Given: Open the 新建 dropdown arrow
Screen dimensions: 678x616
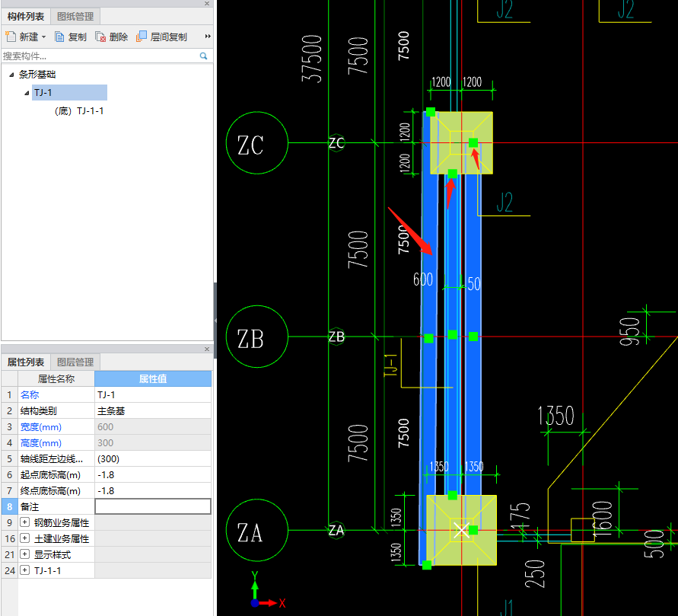Looking at the screenshot, I should click(43, 37).
